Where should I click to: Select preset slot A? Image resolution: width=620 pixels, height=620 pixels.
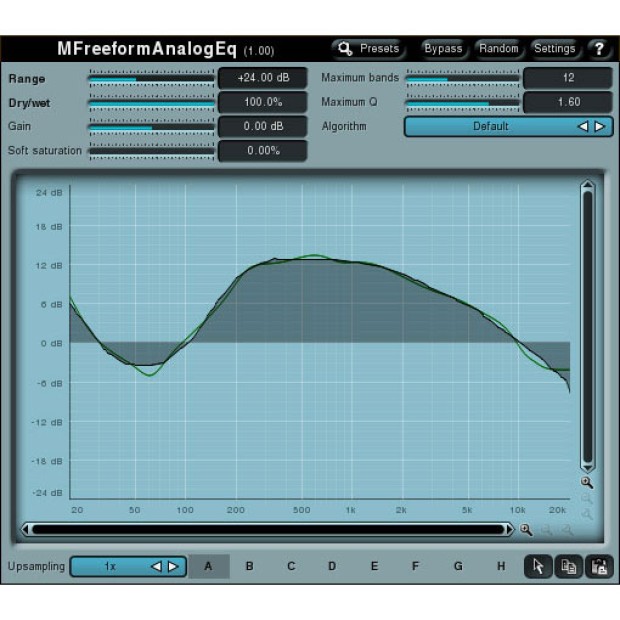pyautogui.click(x=208, y=566)
